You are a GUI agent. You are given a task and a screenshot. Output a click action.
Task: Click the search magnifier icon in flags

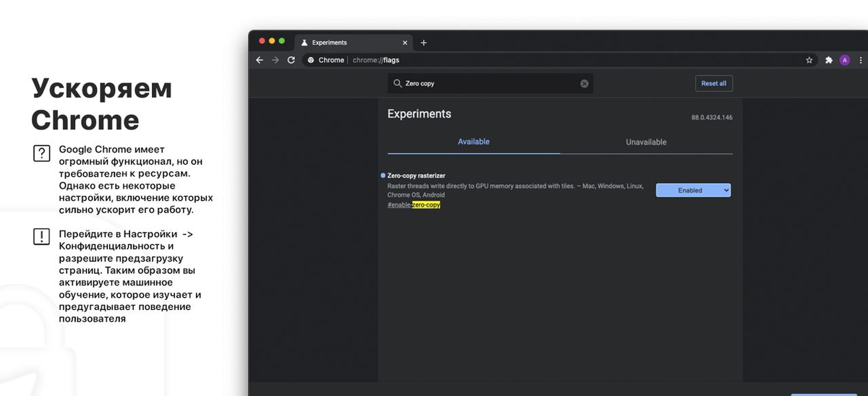[397, 84]
